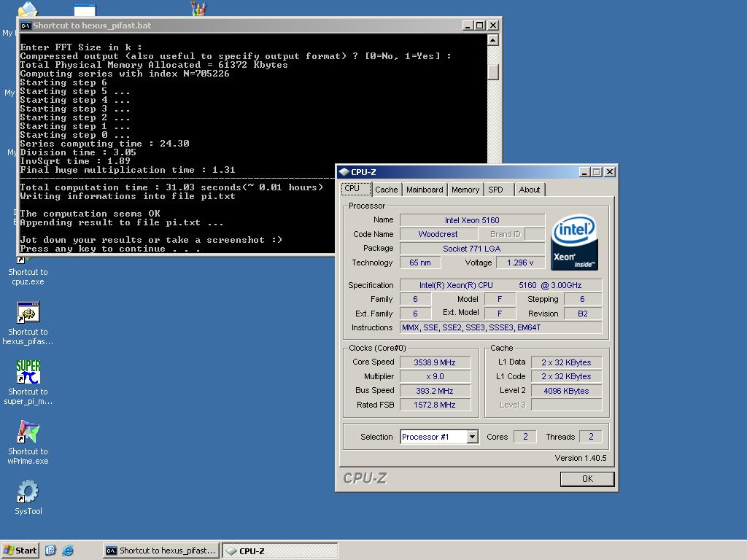
Task: Click the Name field 'Intel Xeon 5160'
Action: coord(472,220)
